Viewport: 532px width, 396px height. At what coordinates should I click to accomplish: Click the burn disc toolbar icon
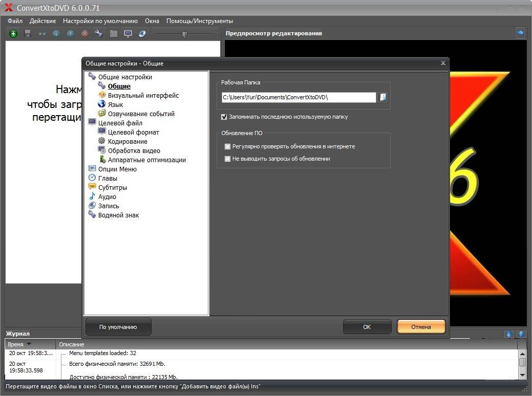[142, 33]
